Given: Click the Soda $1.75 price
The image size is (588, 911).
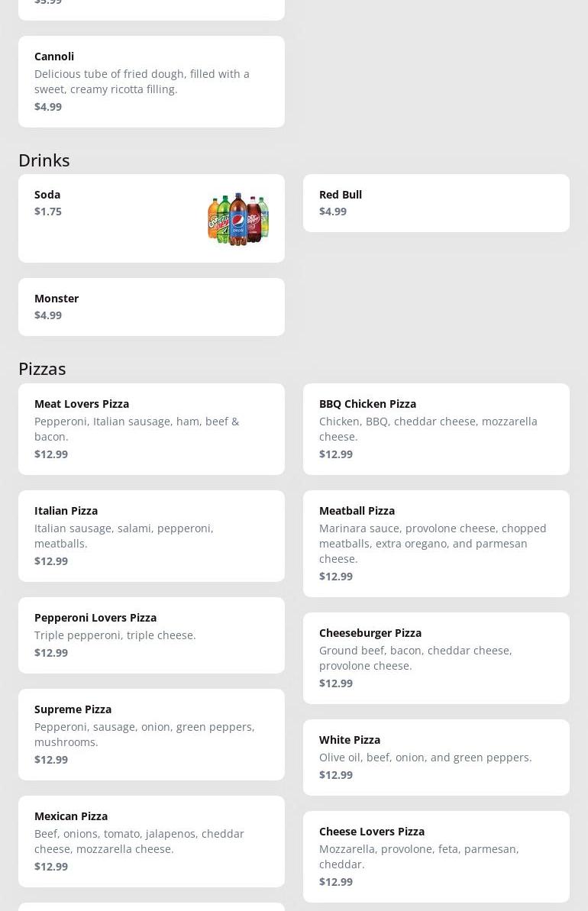Looking at the screenshot, I should pyautogui.click(x=48, y=212).
